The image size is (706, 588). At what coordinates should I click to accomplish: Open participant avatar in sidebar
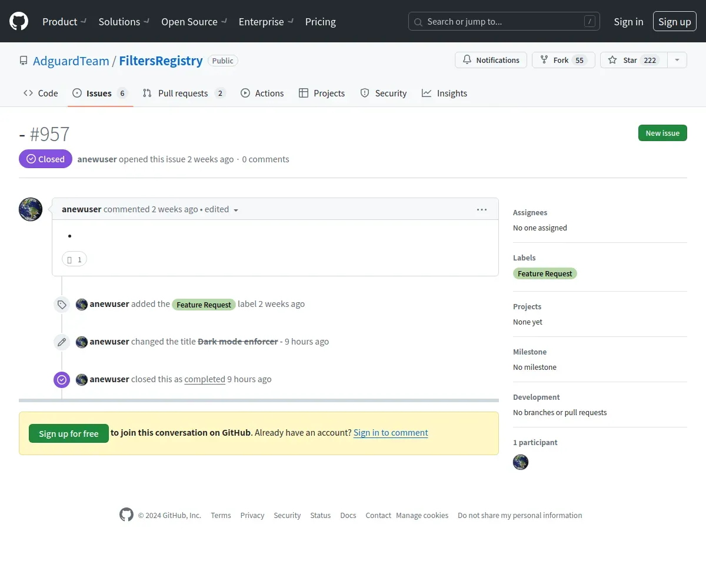point(521,462)
